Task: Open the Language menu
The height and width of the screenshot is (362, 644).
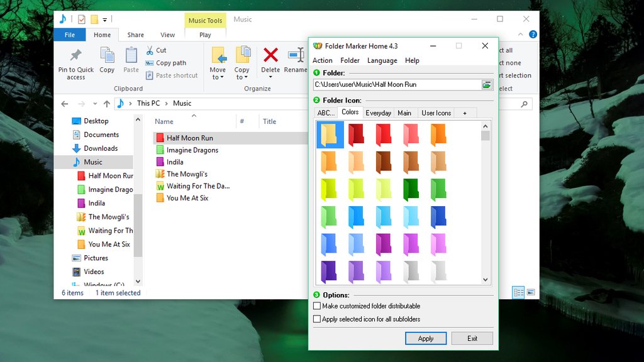Action: click(382, 60)
